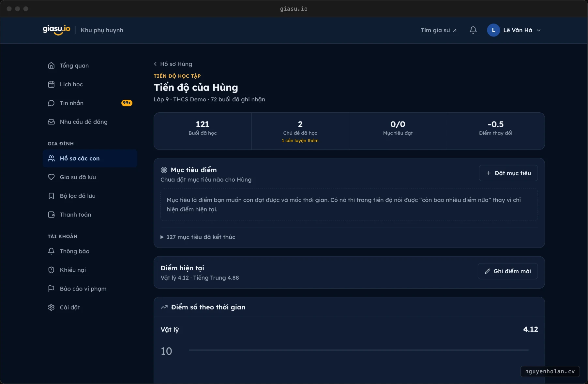
Task: Click the Nhu cầu đã đăng inbox icon
Action: (x=51, y=122)
